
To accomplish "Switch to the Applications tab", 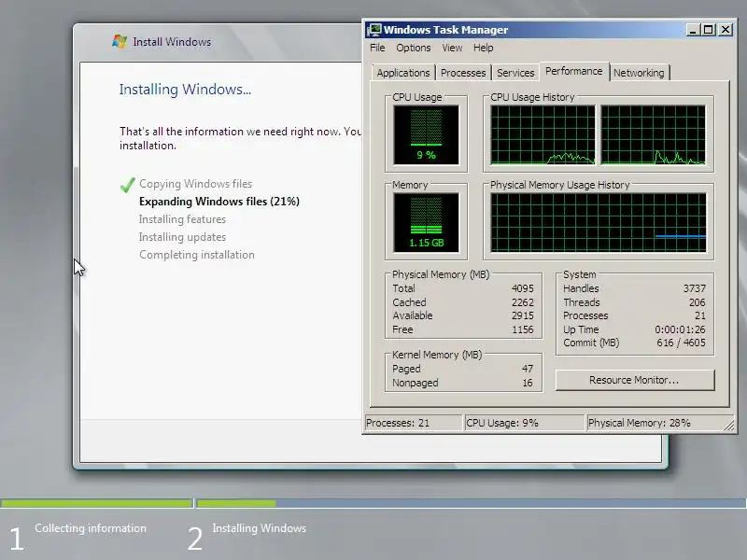I will tap(403, 73).
